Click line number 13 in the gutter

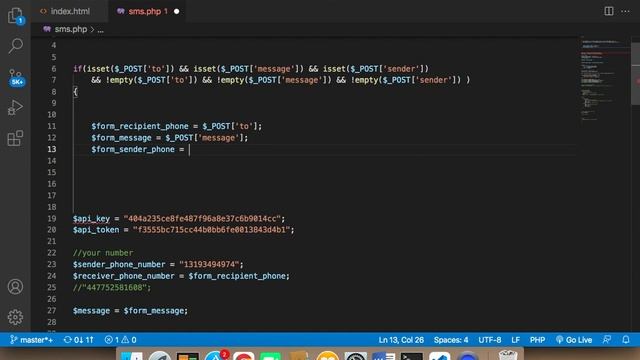pos(52,149)
